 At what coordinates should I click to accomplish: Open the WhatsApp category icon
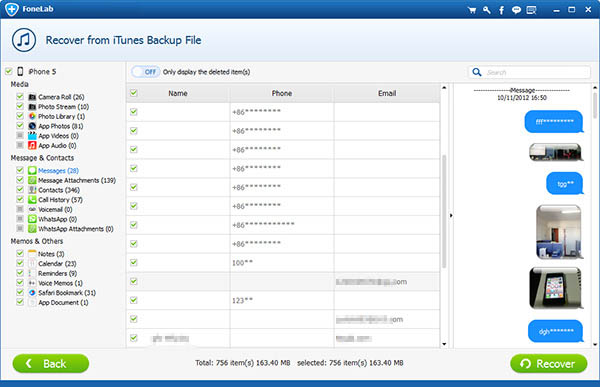[x=32, y=219]
